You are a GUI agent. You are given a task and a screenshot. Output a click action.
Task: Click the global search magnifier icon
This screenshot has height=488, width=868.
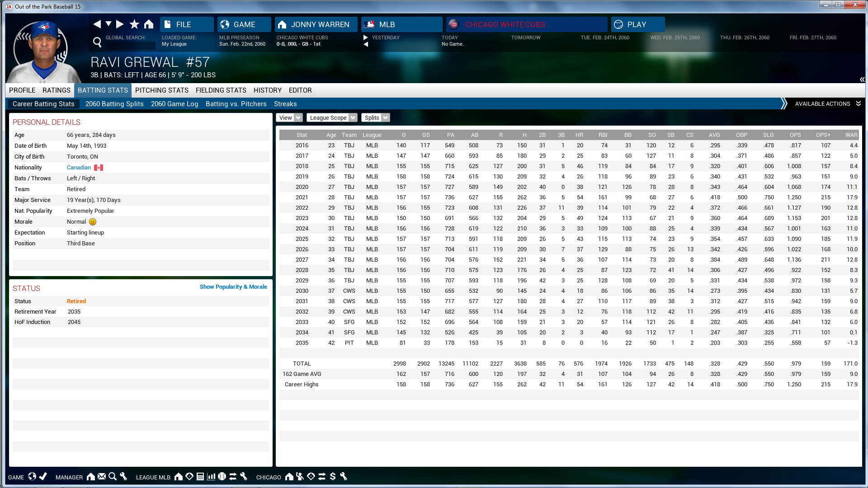[97, 42]
